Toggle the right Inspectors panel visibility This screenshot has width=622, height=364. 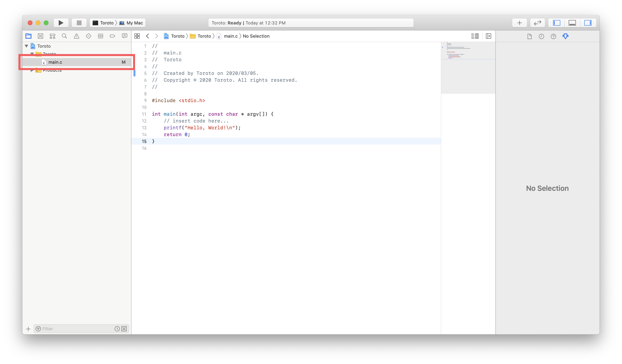click(588, 23)
